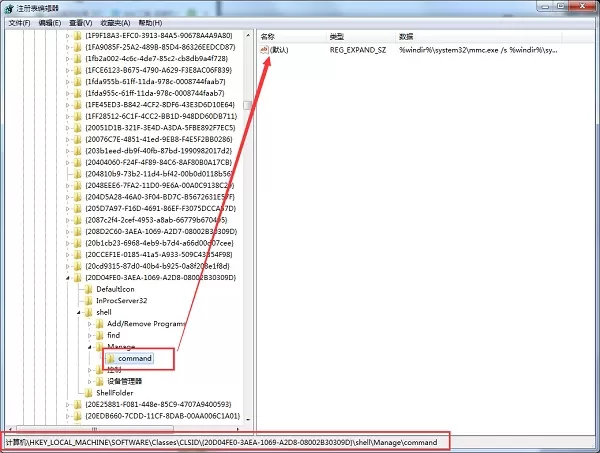The width and height of the screenshot is (600, 453).
Task: Select the ShellFolder key
Action: (115, 393)
